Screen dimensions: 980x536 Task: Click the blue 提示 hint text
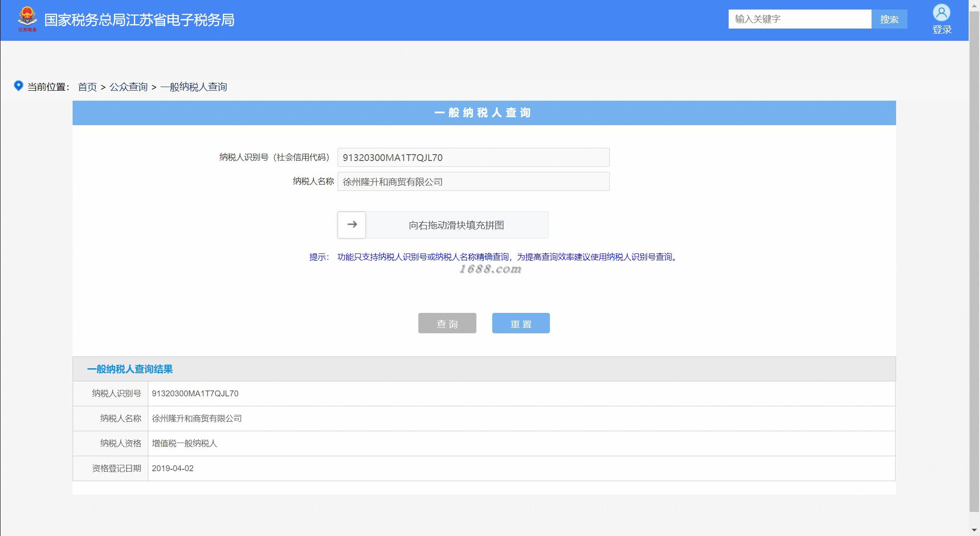pyautogui.click(x=494, y=257)
